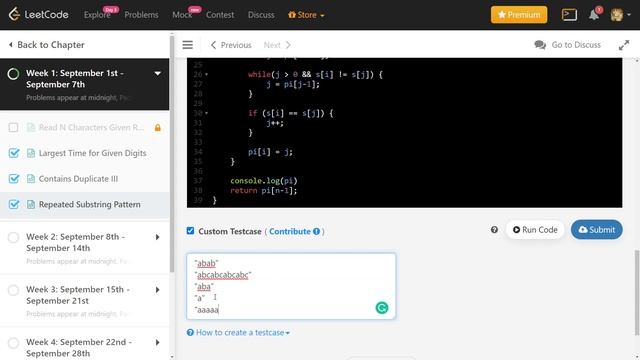The image size is (640, 360).
Task: Click the sidebar vertical scrollbar
Action: [172, 153]
